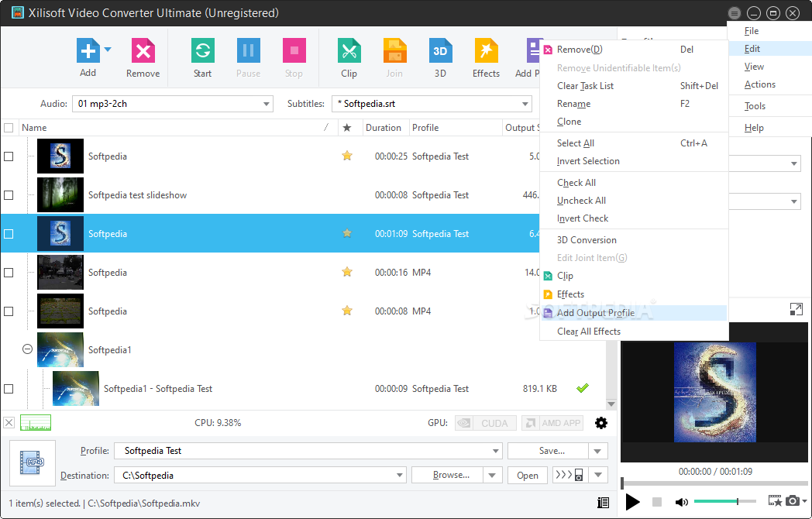
Task: Close the CPU panel with the X box
Action: [9, 423]
